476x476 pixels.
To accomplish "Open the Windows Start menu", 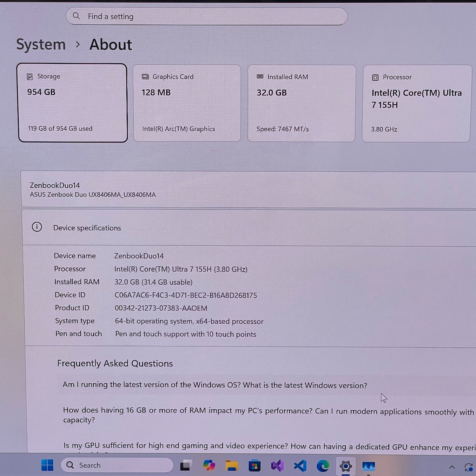I will pyautogui.click(x=47, y=465).
